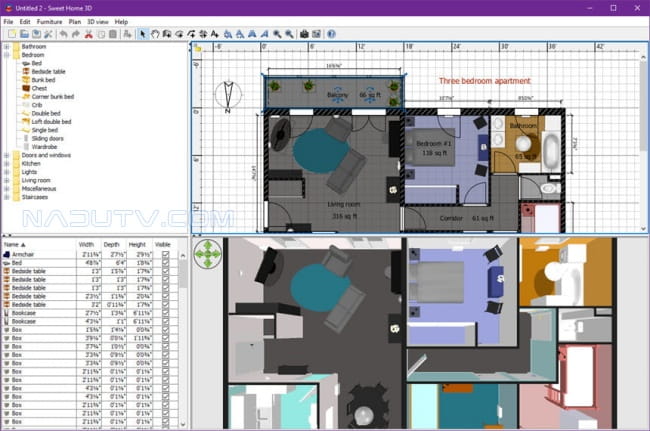Click the Add furniture to home icon
The width and height of the screenshot is (650, 431).
pyautogui.click(x=127, y=34)
